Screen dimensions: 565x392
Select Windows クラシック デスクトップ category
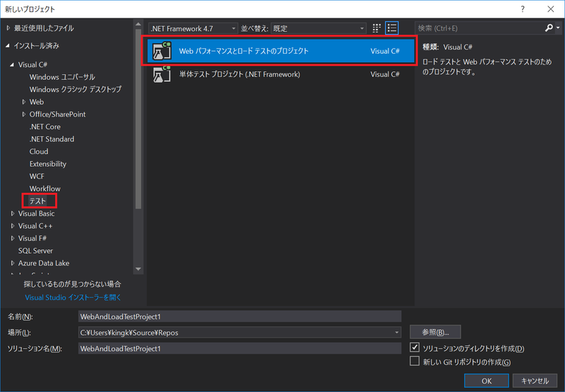[x=76, y=90]
